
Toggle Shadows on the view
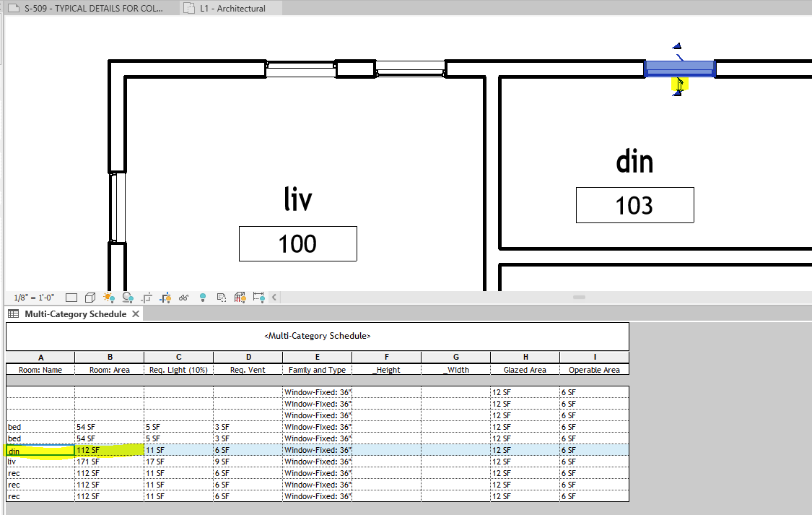(128, 297)
